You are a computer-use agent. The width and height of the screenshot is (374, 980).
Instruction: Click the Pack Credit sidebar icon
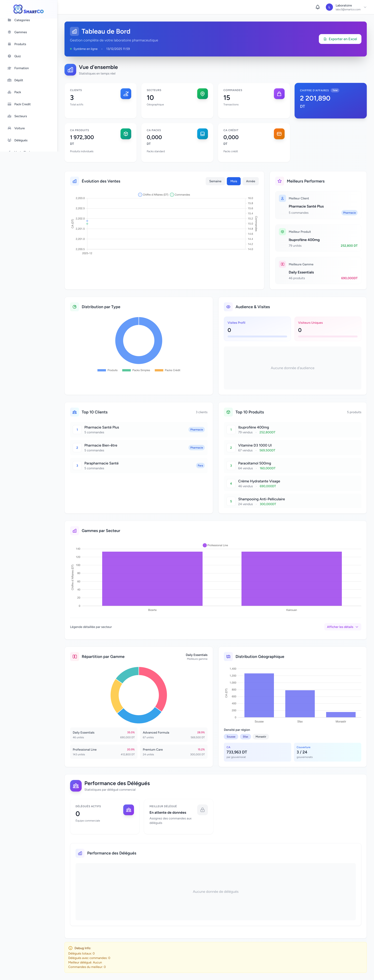point(9,104)
